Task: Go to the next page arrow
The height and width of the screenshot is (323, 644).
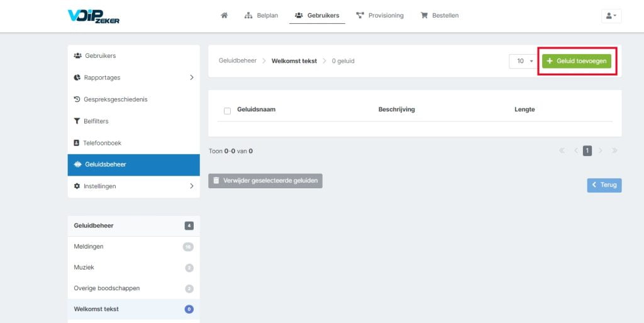Action: pyautogui.click(x=601, y=151)
